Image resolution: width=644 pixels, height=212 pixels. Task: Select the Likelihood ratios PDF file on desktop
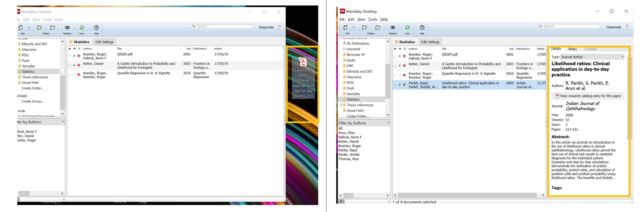pos(303,78)
